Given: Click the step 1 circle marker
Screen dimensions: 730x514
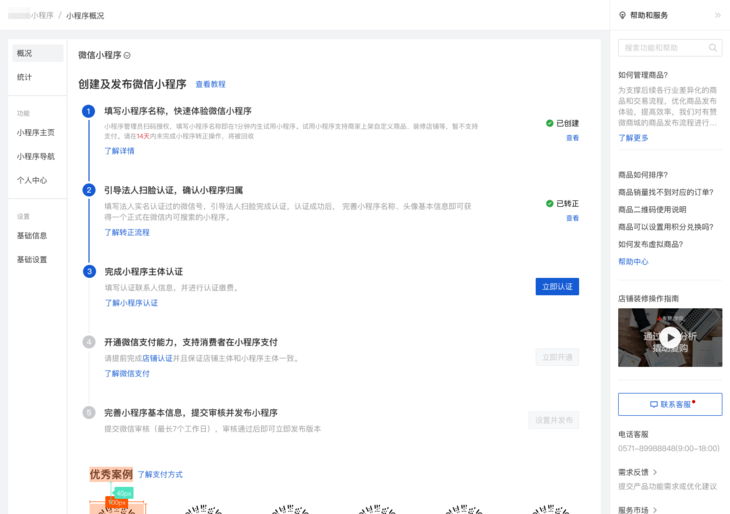Looking at the screenshot, I should [x=88, y=111].
